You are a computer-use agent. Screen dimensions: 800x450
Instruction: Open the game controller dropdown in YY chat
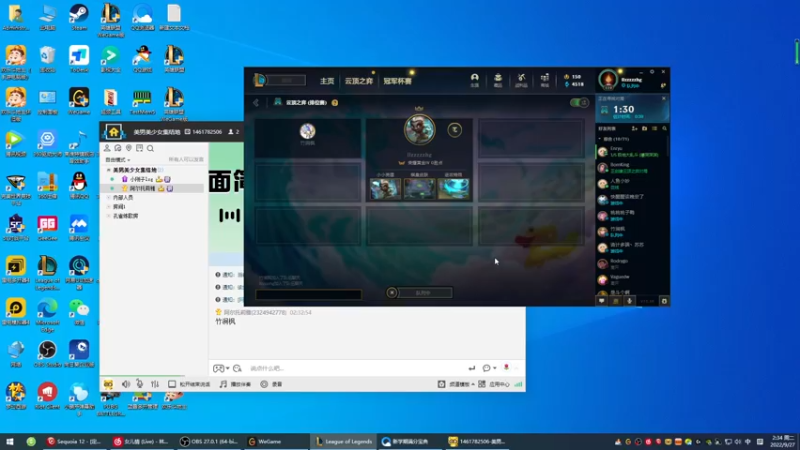click(x=221, y=368)
